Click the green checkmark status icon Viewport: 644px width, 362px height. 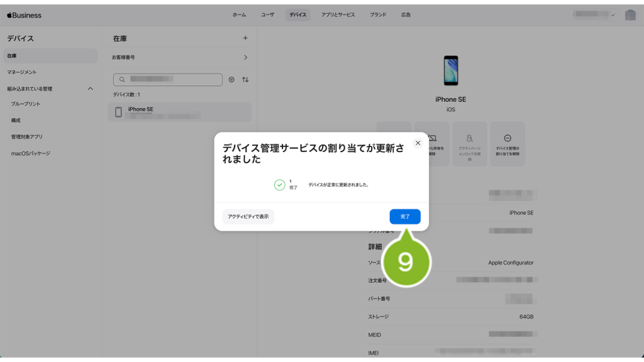pyautogui.click(x=279, y=185)
